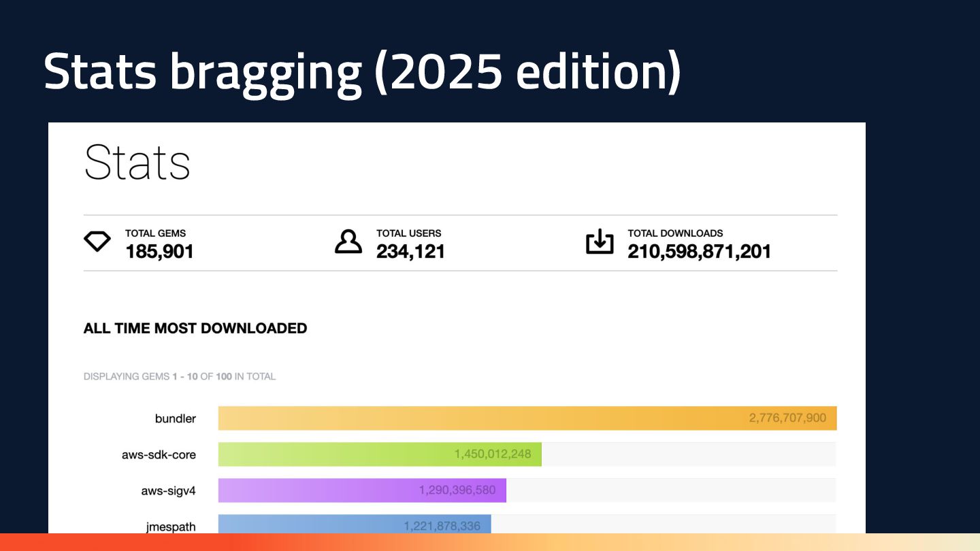
Task: Click the Total Downloads arrow icon
Action: pos(600,242)
